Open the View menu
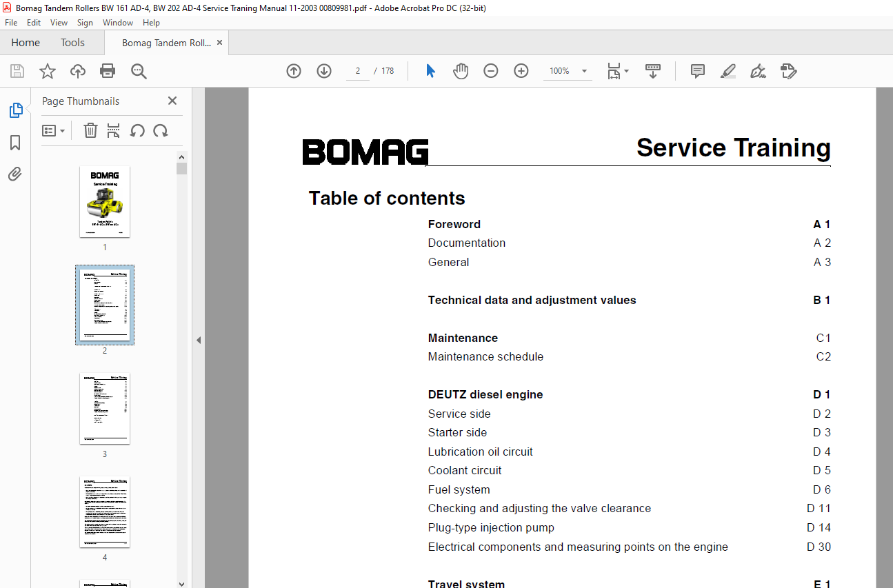Image resolution: width=893 pixels, height=588 pixels. [59, 23]
